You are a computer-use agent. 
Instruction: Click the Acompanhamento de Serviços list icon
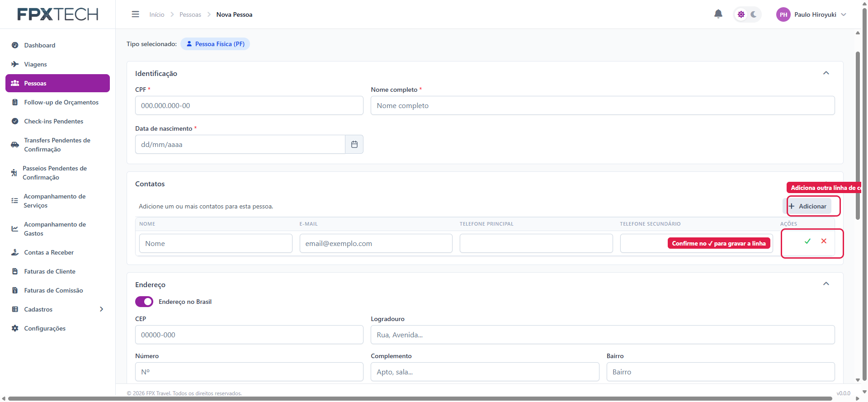14,201
